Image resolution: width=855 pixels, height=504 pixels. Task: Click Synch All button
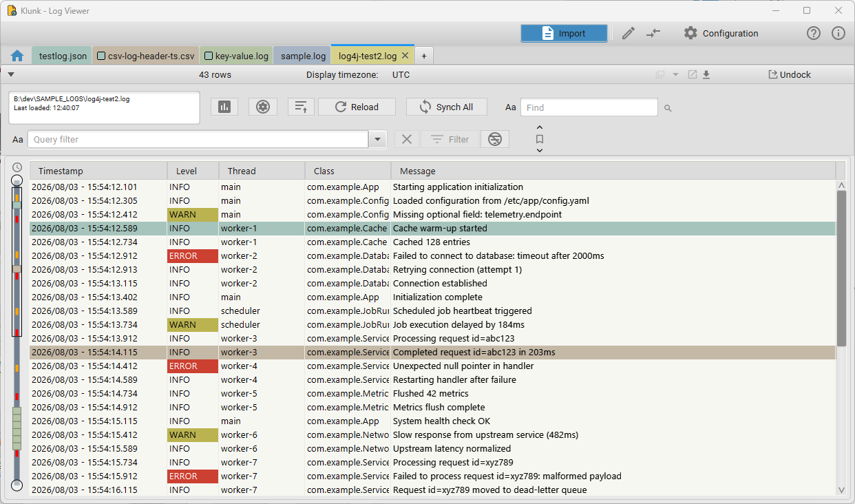pos(446,107)
